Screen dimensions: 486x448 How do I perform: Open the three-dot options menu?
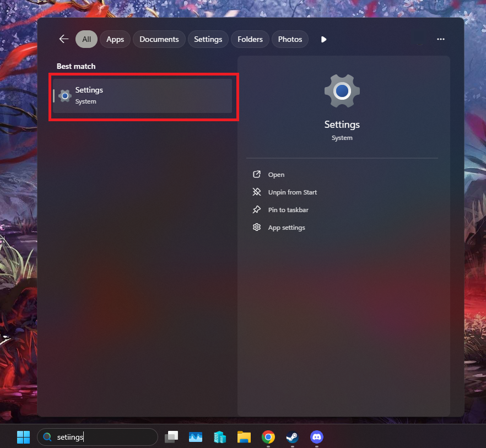point(440,39)
